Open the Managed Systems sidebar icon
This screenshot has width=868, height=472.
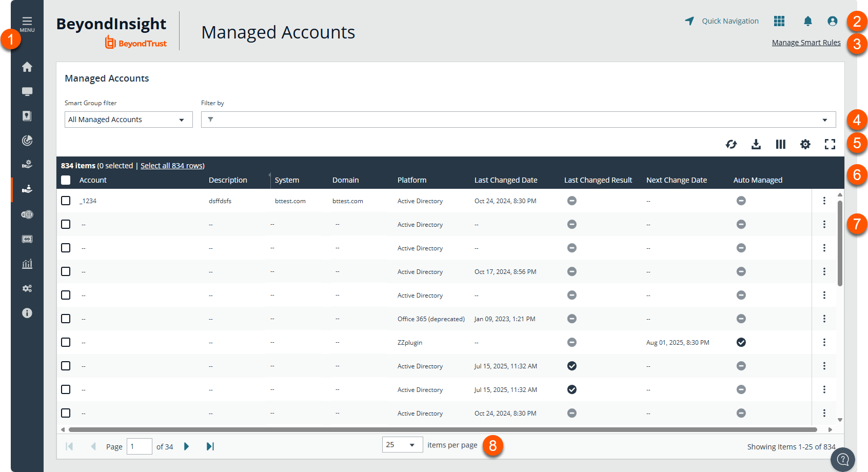[27, 164]
